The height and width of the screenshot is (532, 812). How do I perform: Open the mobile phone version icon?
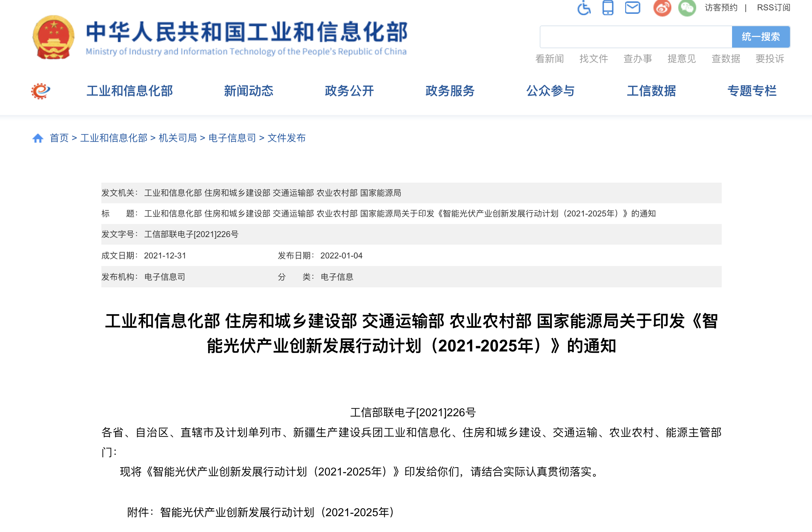(x=608, y=8)
